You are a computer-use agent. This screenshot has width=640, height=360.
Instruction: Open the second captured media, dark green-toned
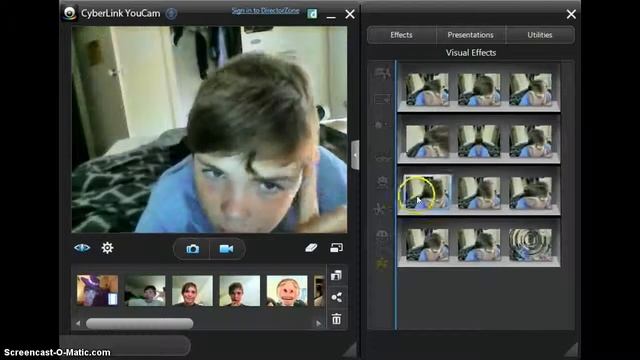(x=145, y=291)
